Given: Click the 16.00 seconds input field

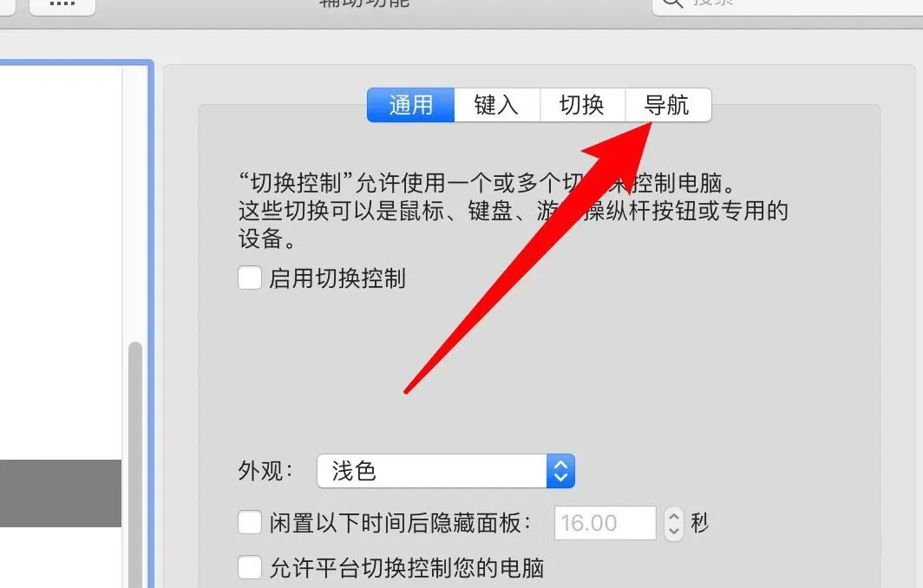Looking at the screenshot, I should click(606, 523).
